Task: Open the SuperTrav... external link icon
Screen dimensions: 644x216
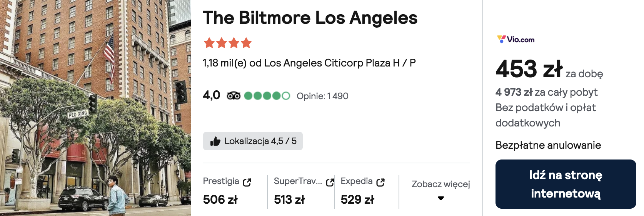Action: (x=330, y=182)
